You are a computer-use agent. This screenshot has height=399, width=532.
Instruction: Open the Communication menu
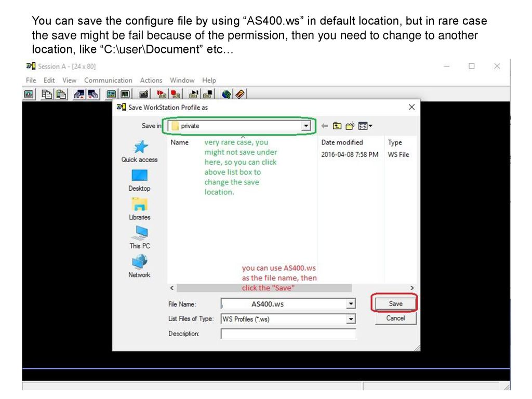tap(109, 80)
